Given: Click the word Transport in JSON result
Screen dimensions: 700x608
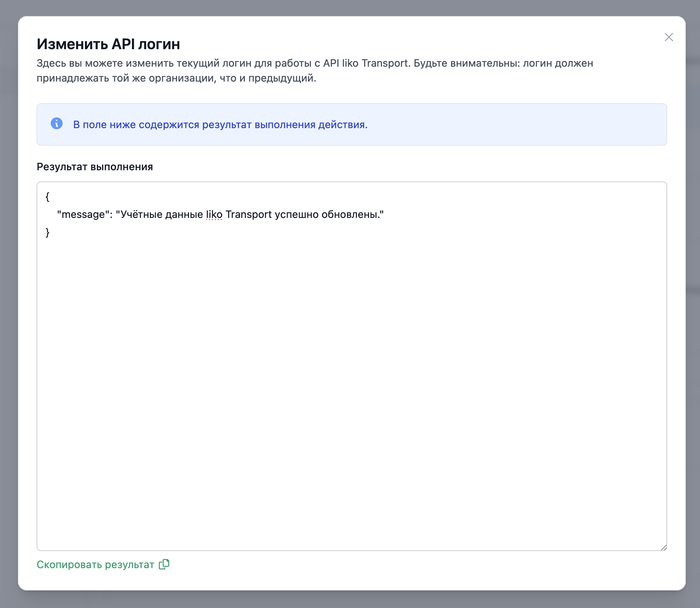Looking at the screenshot, I should [x=248, y=215].
